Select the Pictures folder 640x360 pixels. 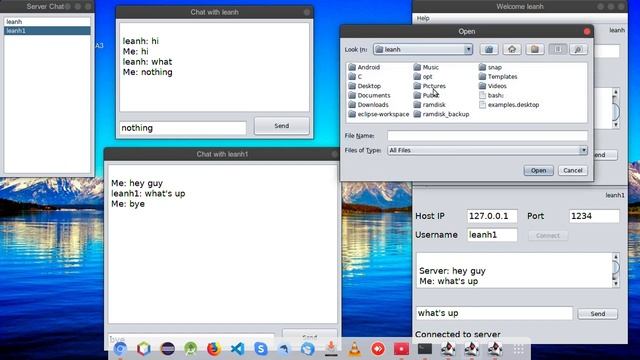click(429, 86)
